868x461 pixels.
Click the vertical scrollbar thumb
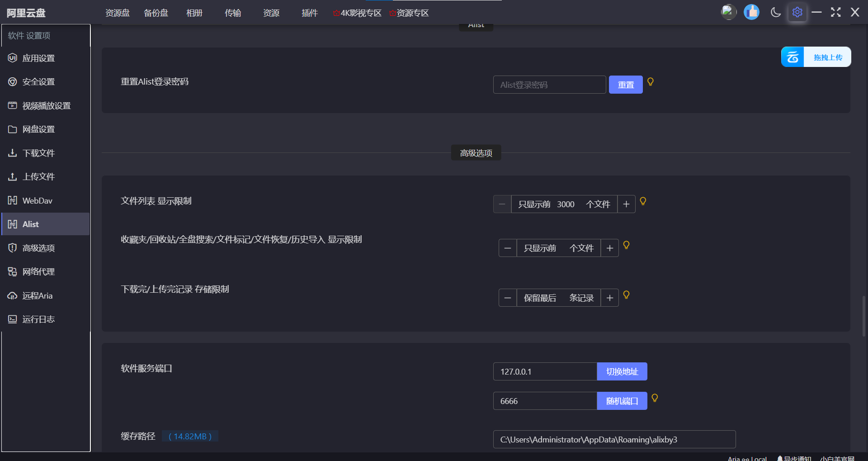pyautogui.click(x=864, y=316)
